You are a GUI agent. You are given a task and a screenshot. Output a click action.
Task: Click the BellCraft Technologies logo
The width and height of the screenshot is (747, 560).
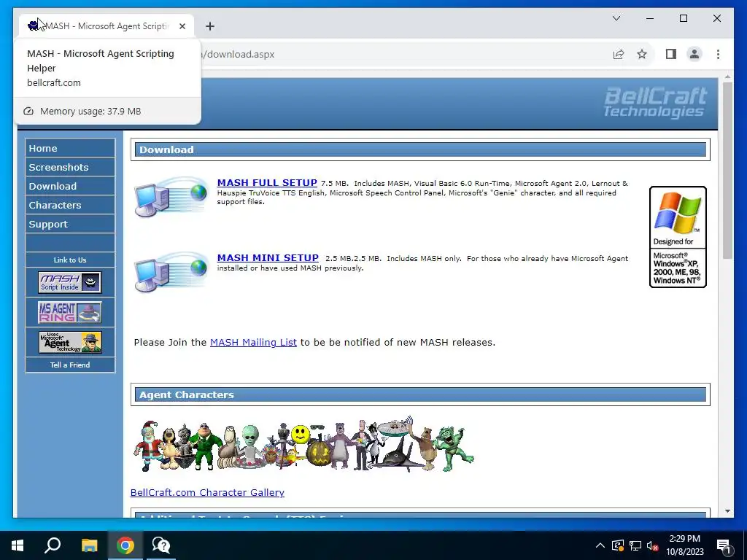click(x=656, y=102)
